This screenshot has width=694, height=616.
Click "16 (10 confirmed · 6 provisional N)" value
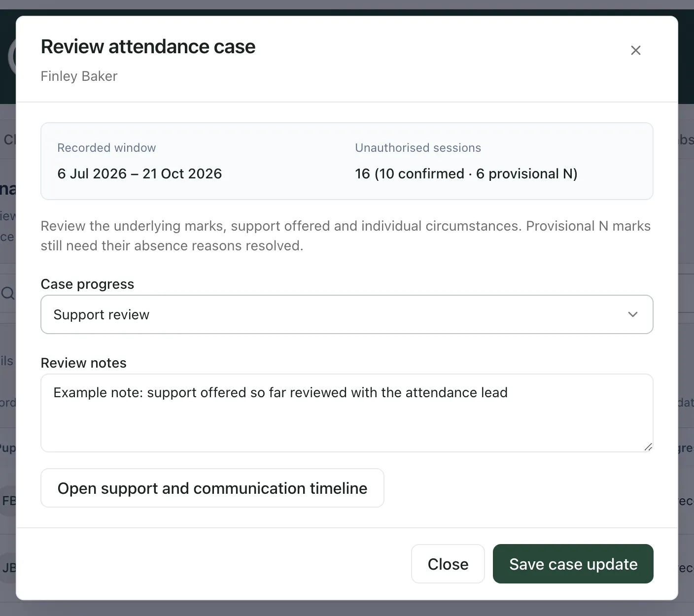click(x=466, y=173)
